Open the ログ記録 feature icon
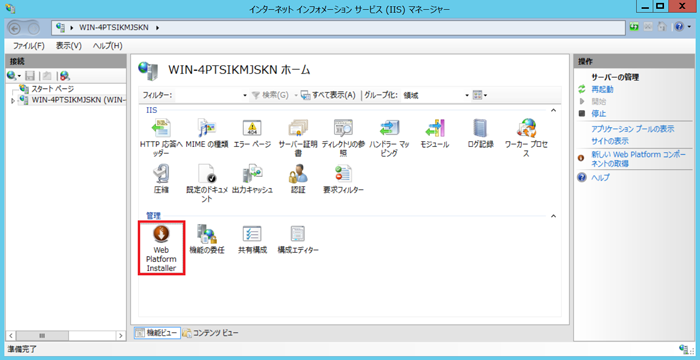700x360 pixels. click(x=480, y=129)
